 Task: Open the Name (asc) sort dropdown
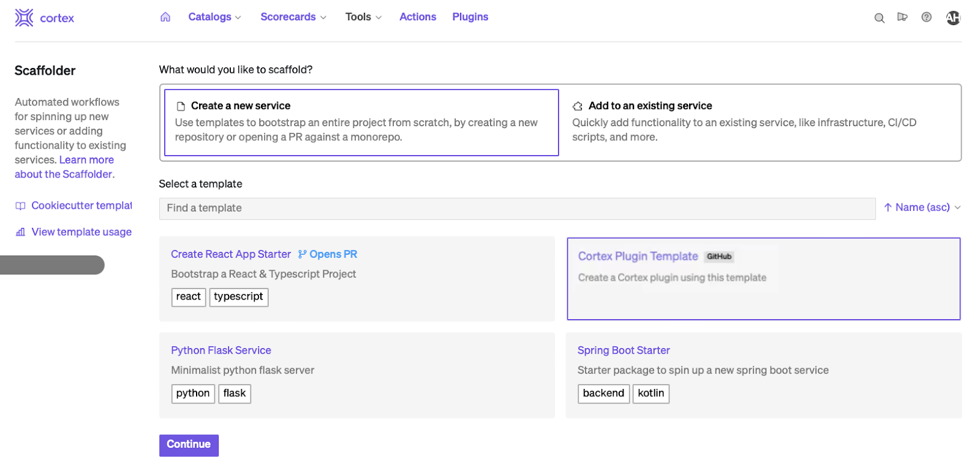(922, 208)
